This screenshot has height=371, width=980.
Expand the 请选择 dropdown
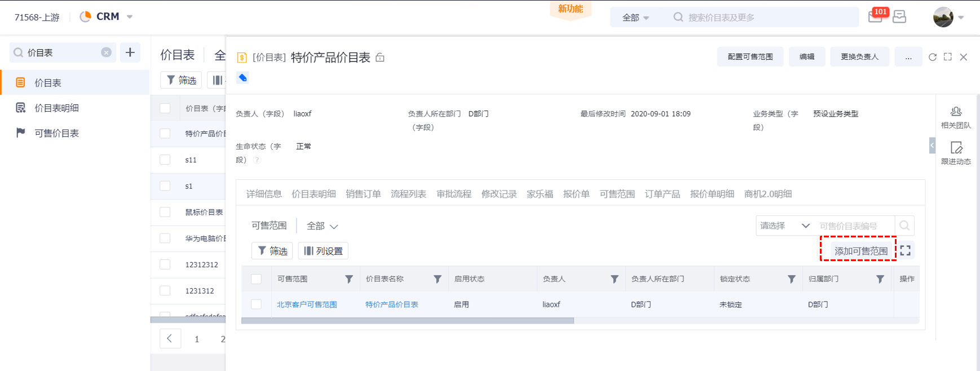click(784, 226)
